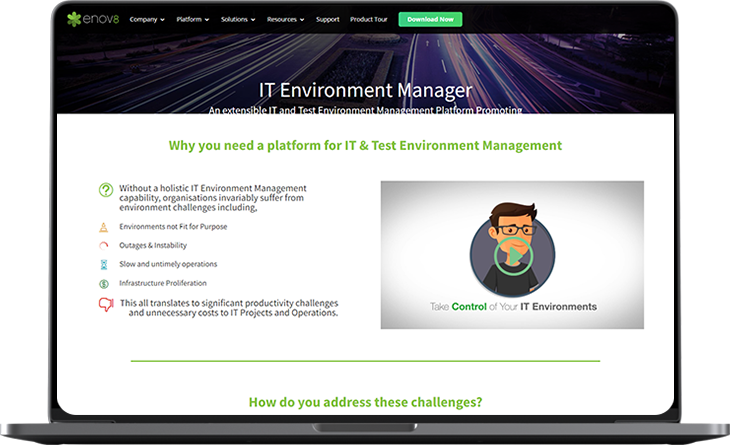
Task: Click the 'IT Environment Manager' heading
Action: (365, 90)
